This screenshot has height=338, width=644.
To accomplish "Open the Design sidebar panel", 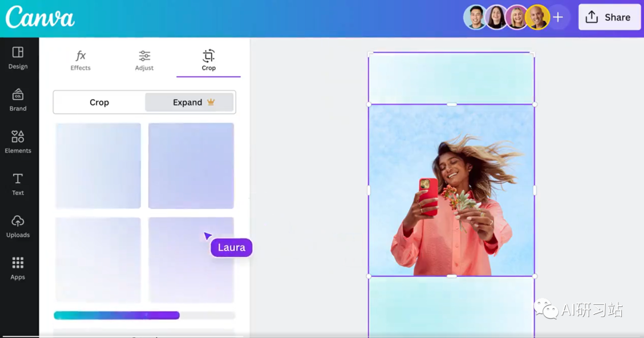I will (18, 57).
